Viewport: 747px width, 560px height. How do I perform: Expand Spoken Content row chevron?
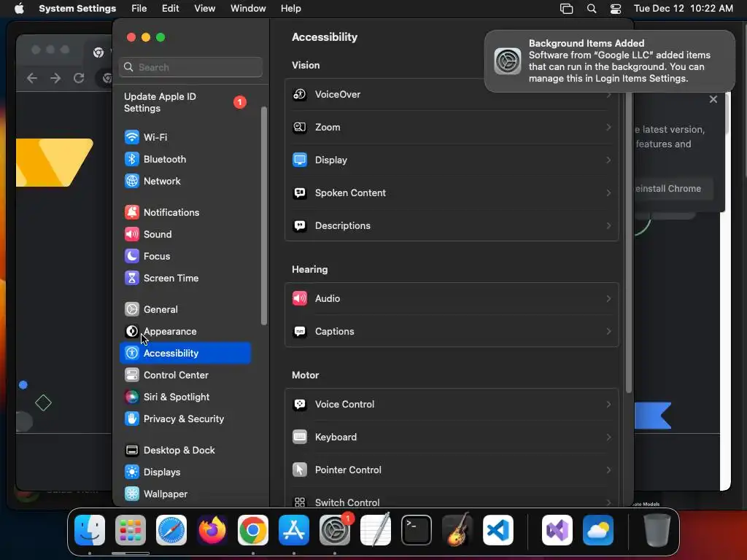click(608, 192)
